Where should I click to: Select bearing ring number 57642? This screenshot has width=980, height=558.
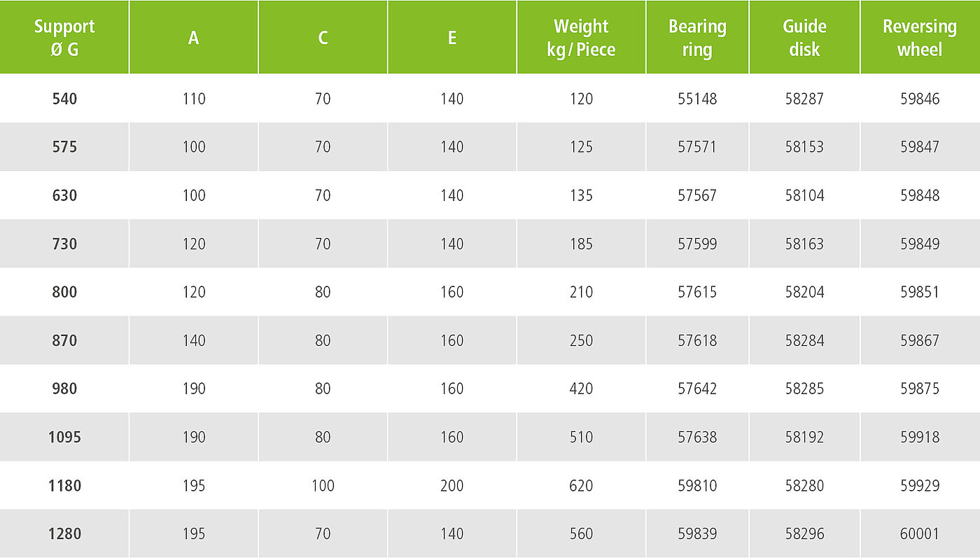pos(697,389)
